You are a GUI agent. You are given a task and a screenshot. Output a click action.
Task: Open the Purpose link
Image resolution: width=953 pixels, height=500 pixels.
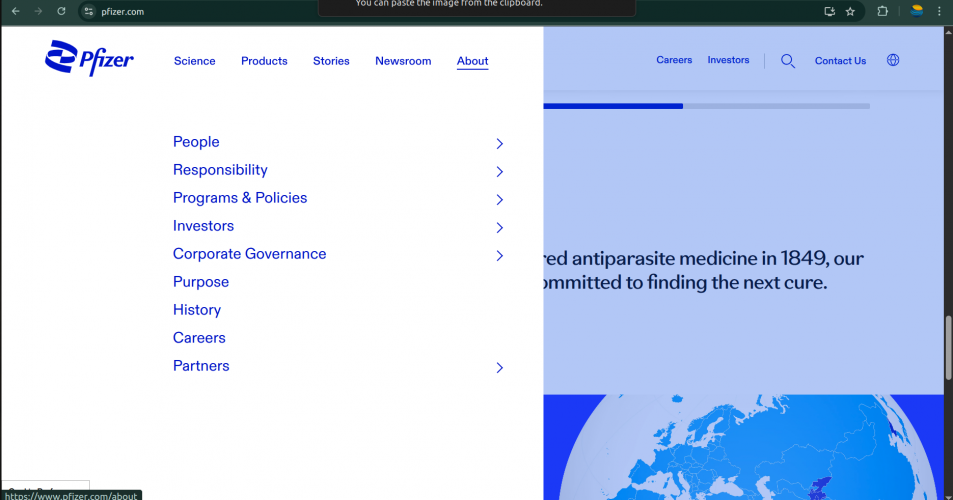(x=201, y=282)
